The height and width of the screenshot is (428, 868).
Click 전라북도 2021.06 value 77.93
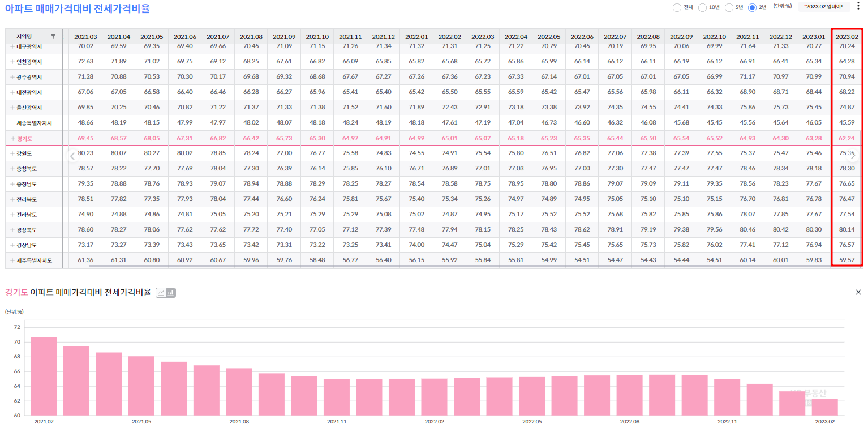pyautogui.click(x=184, y=199)
